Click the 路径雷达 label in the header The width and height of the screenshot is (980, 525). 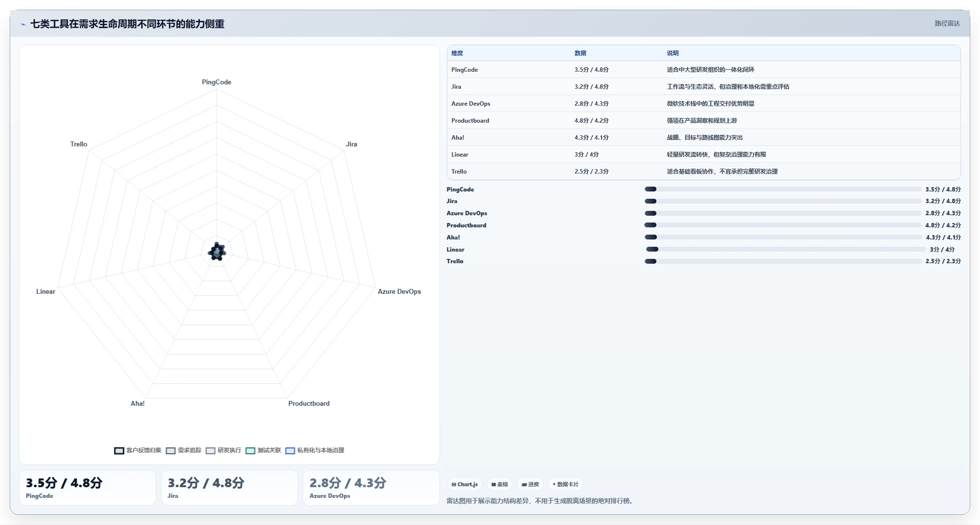[947, 23]
